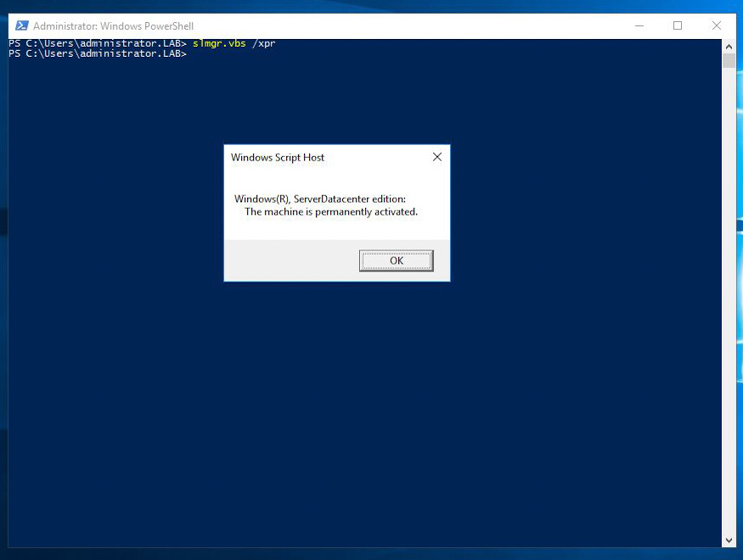Image resolution: width=743 pixels, height=560 pixels.
Task: Click the console scrollbar thumb
Action: click(x=729, y=60)
